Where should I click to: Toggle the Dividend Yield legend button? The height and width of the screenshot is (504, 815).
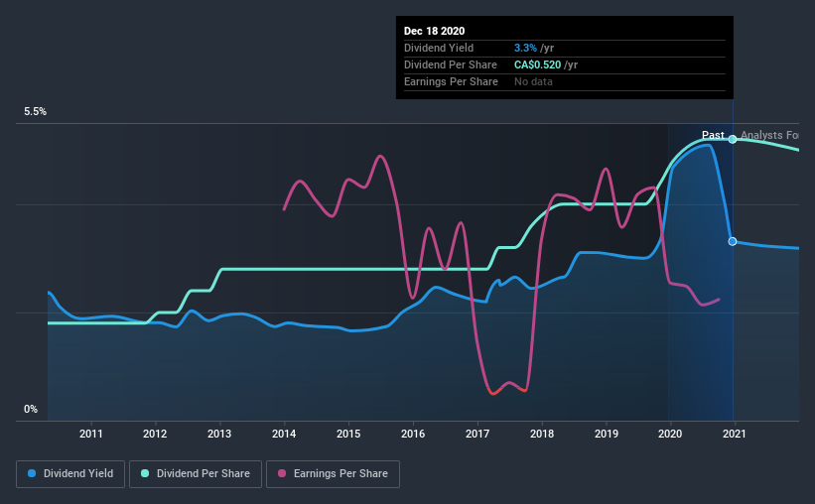point(70,474)
